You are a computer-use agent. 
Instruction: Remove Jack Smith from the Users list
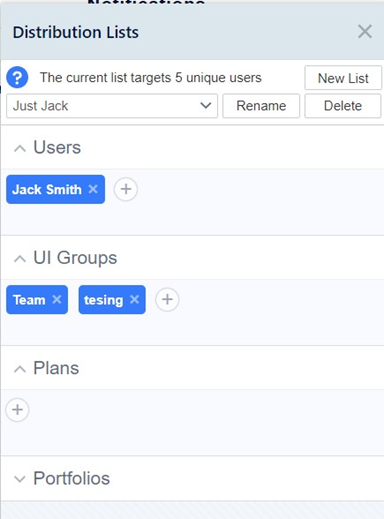tap(93, 189)
